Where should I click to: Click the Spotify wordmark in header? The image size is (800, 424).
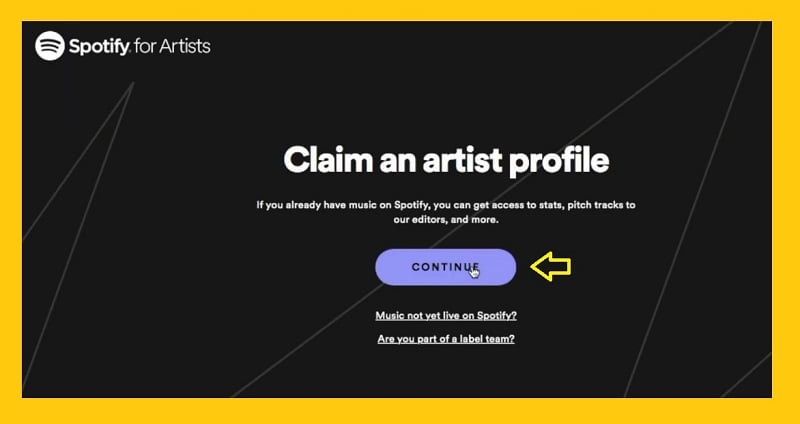[x=97, y=46]
